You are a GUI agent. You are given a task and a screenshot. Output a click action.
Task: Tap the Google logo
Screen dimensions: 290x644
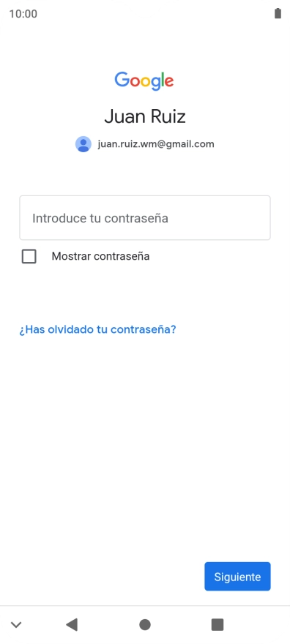point(144,80)
